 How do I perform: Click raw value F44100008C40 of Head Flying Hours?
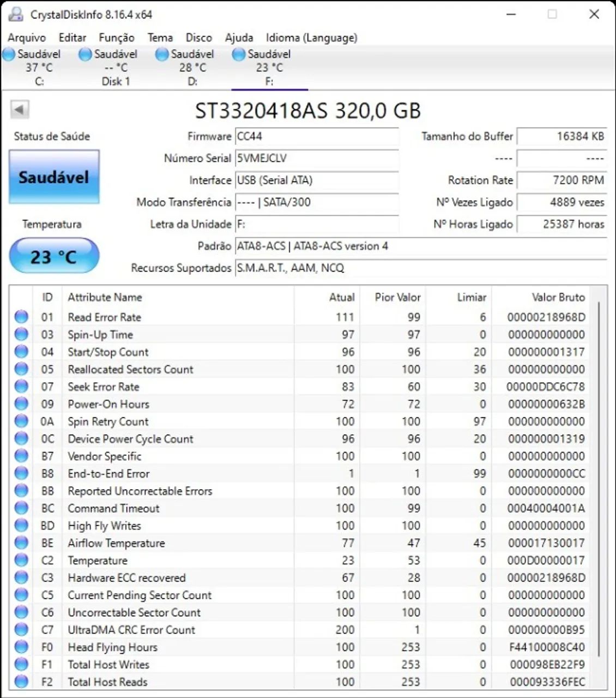(547, 647)
